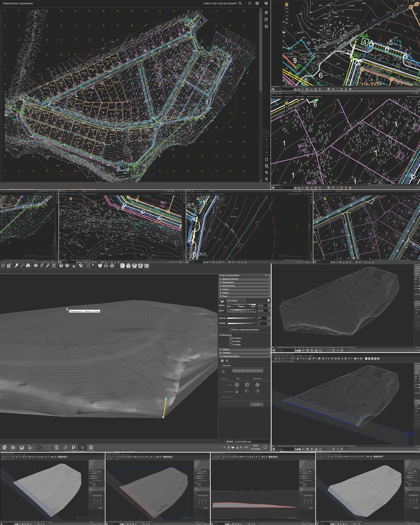This screenshot has width=420, height=525.
Task: Open the user account icon in toolbar
Action: coord(88,265)
